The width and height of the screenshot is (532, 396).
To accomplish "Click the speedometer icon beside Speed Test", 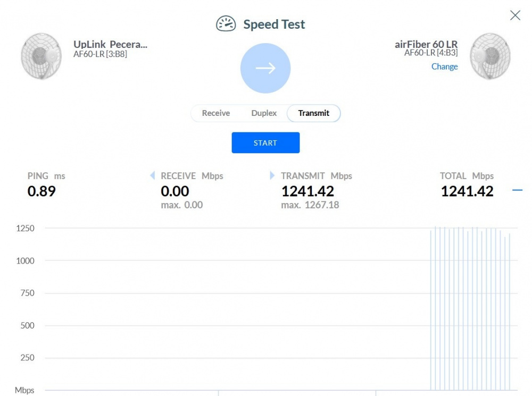I will point(226,24).
